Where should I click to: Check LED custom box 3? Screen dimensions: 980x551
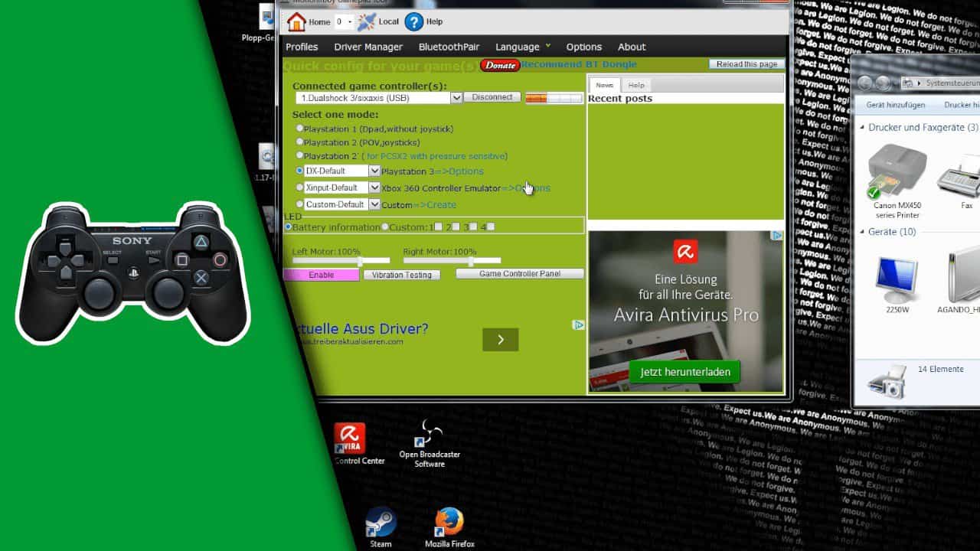pyautogui.click(x=473, y=227)
